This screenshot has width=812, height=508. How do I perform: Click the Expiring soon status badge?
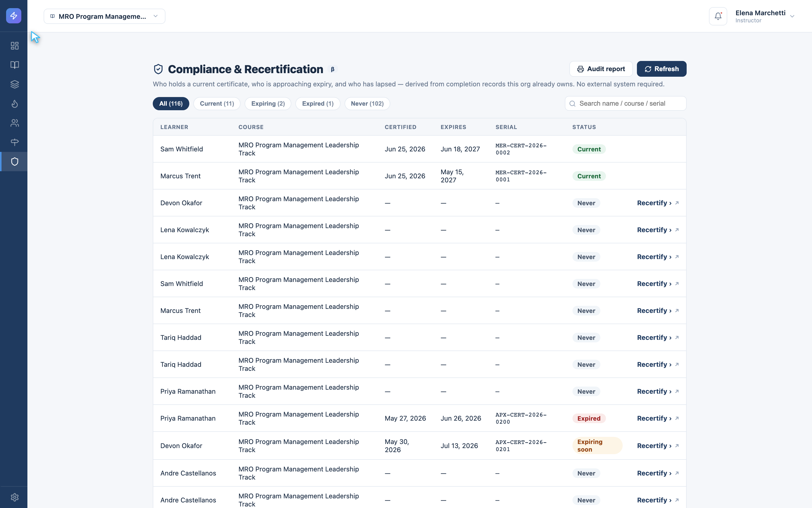coord(597,446)
